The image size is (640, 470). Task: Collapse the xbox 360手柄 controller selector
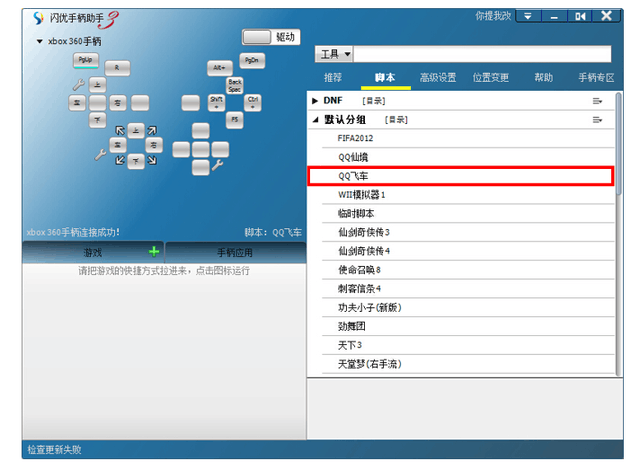point(40,41)
